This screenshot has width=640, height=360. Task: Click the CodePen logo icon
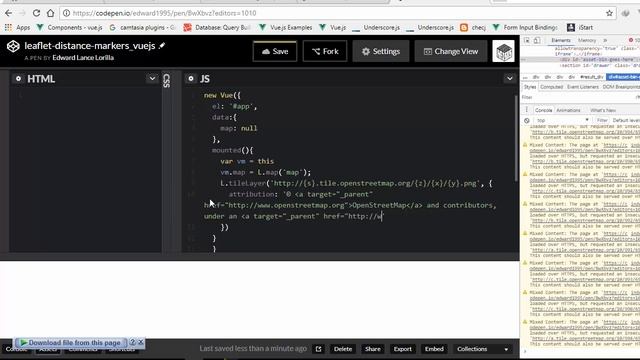[13, 46]
